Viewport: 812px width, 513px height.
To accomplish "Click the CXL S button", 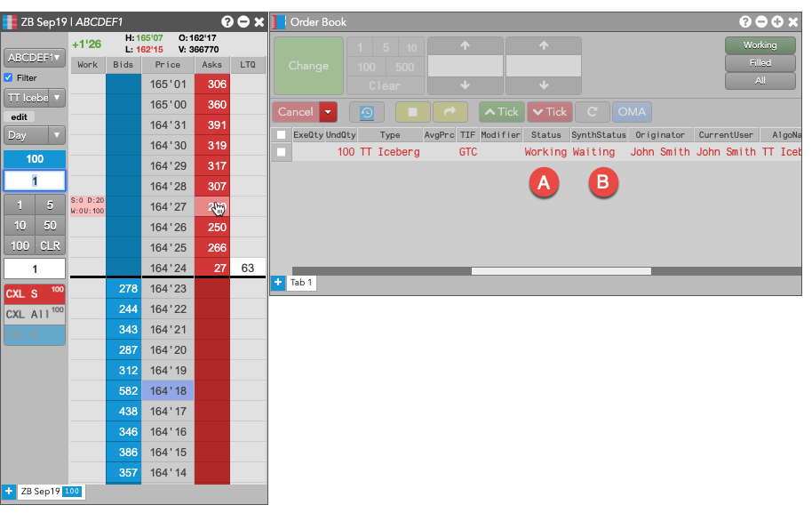I will pyautogui.click(x=34, y=293).
